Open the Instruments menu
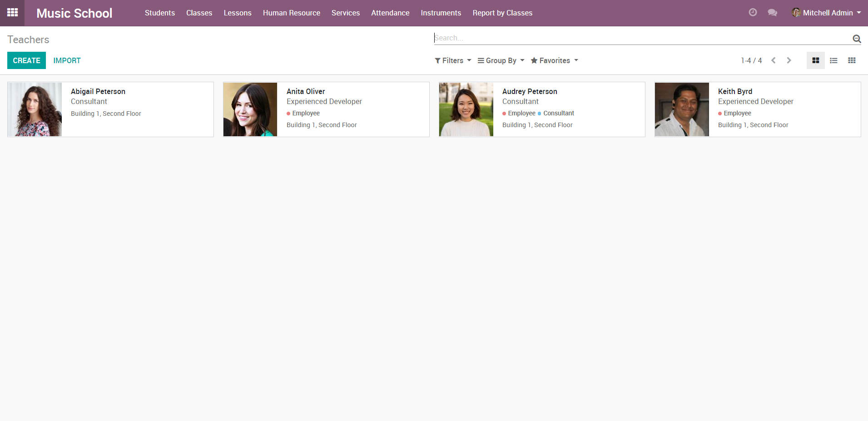Image resolution: width=868 pixels, height=421 pixels. (x=441, y=13)
